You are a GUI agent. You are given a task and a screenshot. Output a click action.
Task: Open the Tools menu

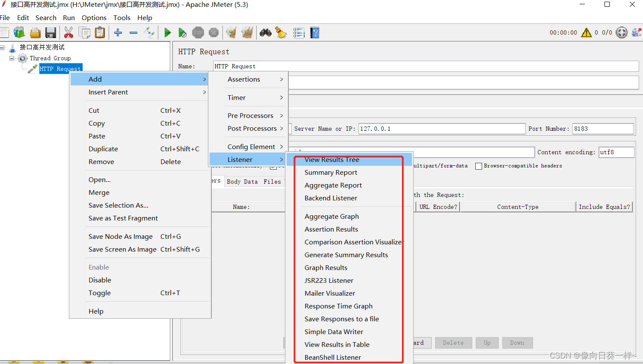(x=122, y=18)
